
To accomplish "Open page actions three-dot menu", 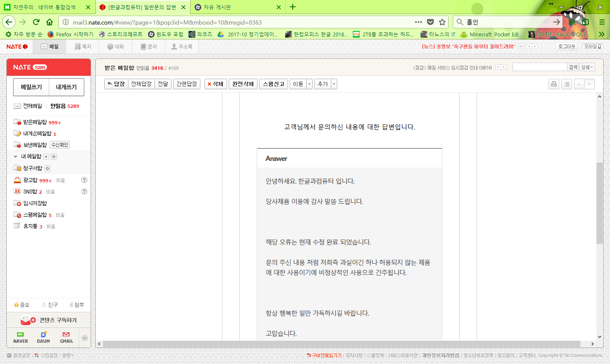I will point(419,22).
